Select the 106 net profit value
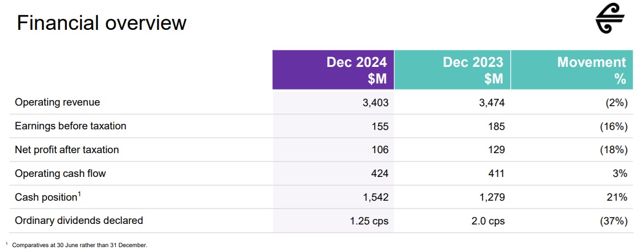The width and height of the screenshot is (644, 251). 380,150
